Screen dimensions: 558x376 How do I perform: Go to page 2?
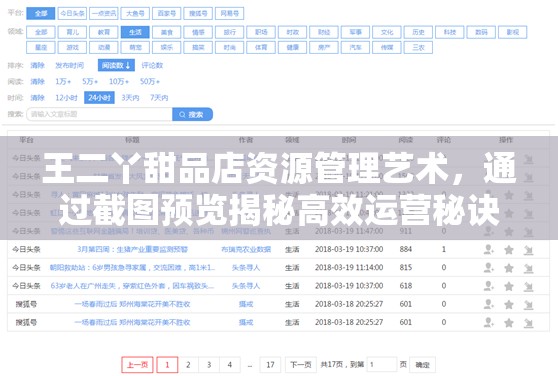(188, 365)
